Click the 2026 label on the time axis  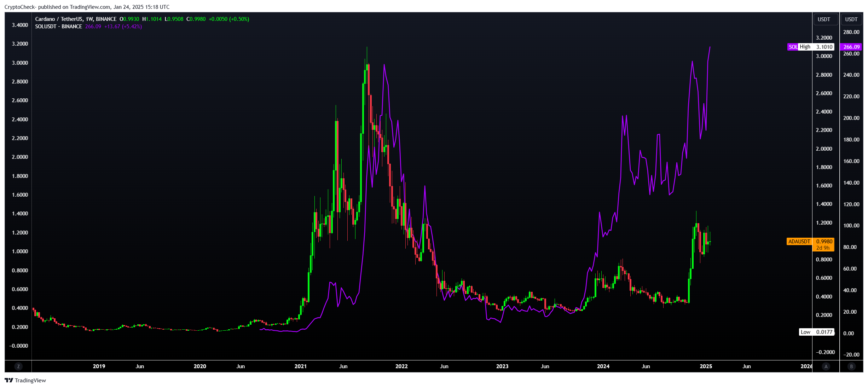coord(806,366)
